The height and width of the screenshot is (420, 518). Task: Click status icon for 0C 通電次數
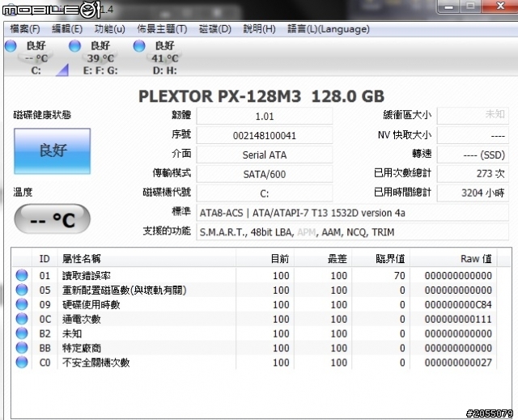point(22,319)
